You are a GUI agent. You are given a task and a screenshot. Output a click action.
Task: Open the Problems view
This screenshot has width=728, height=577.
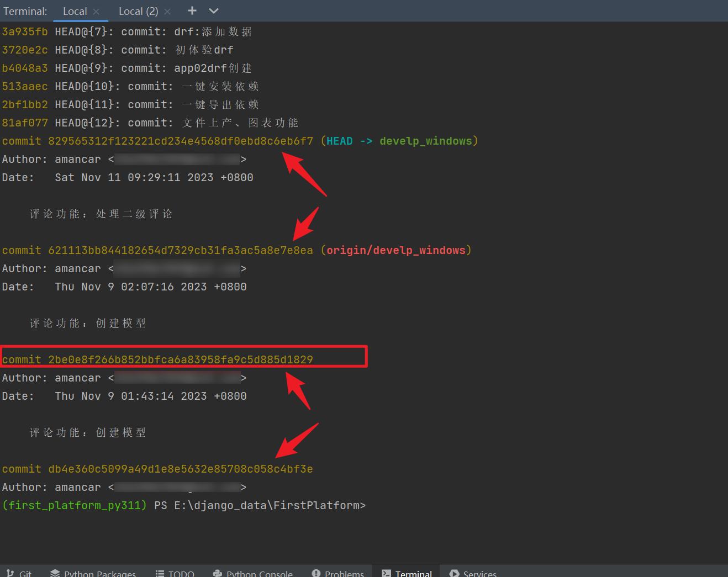(338, 573)
